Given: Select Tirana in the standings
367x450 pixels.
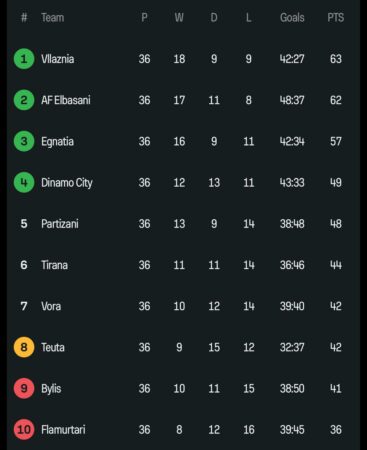Looking at the screenshot, I should [54, 265].
